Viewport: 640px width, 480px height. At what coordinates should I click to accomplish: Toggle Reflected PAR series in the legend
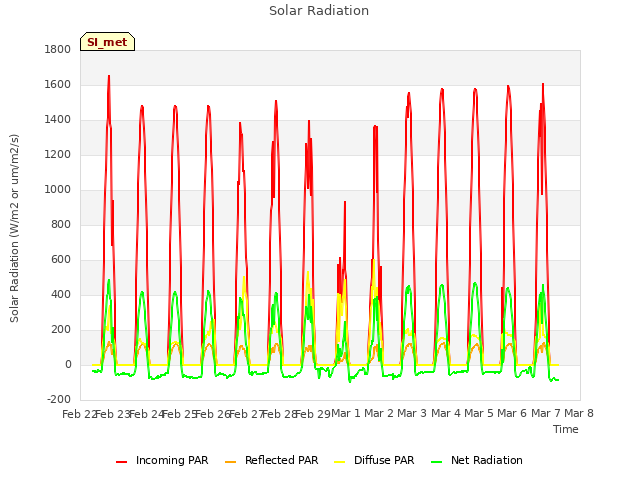pyautogui.click(x=271, y=460)
